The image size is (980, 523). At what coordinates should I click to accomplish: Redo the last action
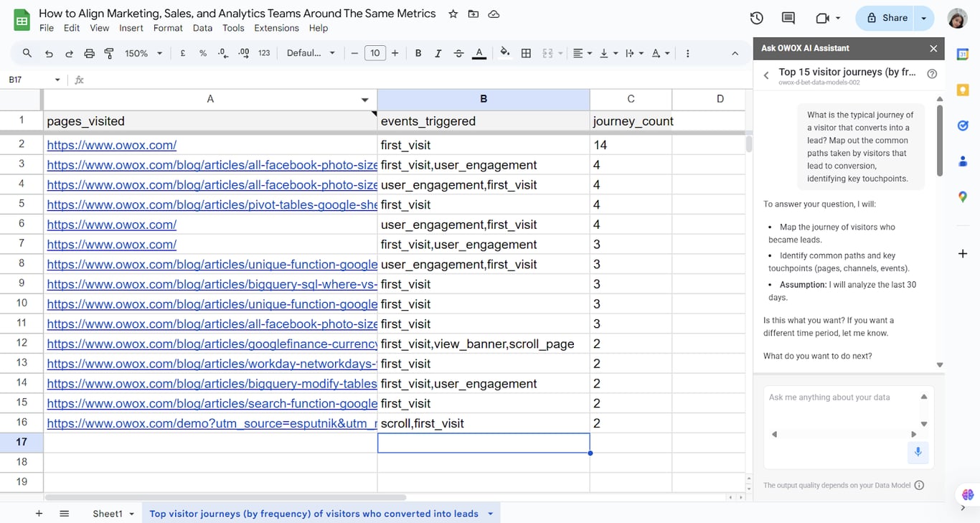click(x=70, y=53)
